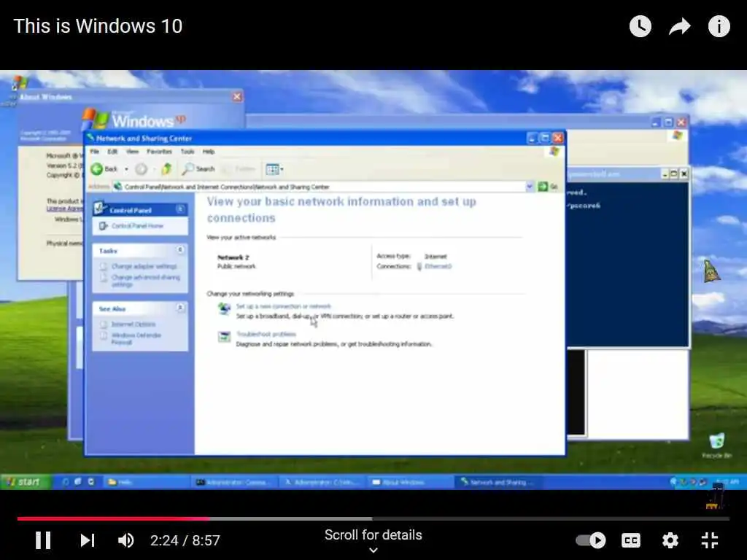This screenshot has height=560, width=747.
Task: Mute the video volume
Action: coord(125,540)
